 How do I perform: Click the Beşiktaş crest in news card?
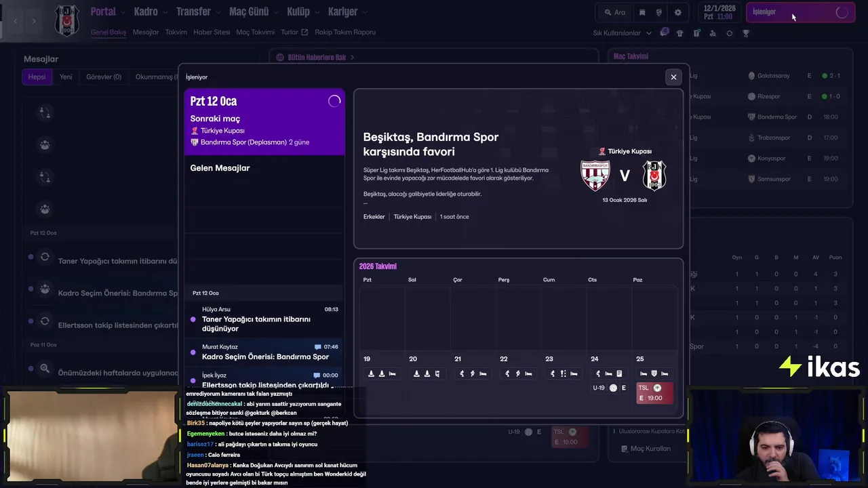(x=655, y=176)
